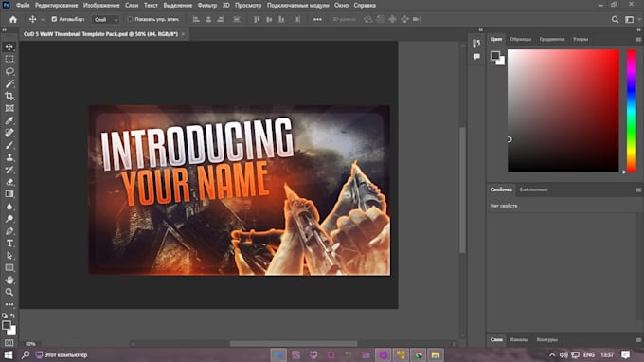Select the Frame tool

point(9,108)
